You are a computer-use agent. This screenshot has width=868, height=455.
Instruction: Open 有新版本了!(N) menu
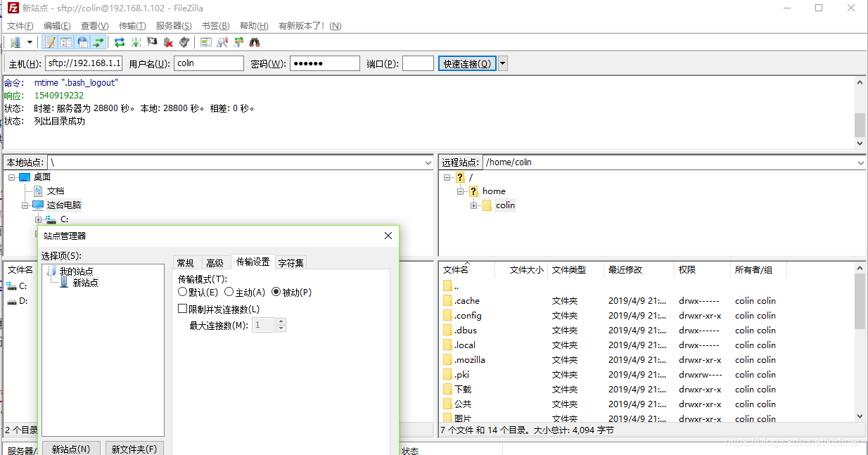pos(310,26)
